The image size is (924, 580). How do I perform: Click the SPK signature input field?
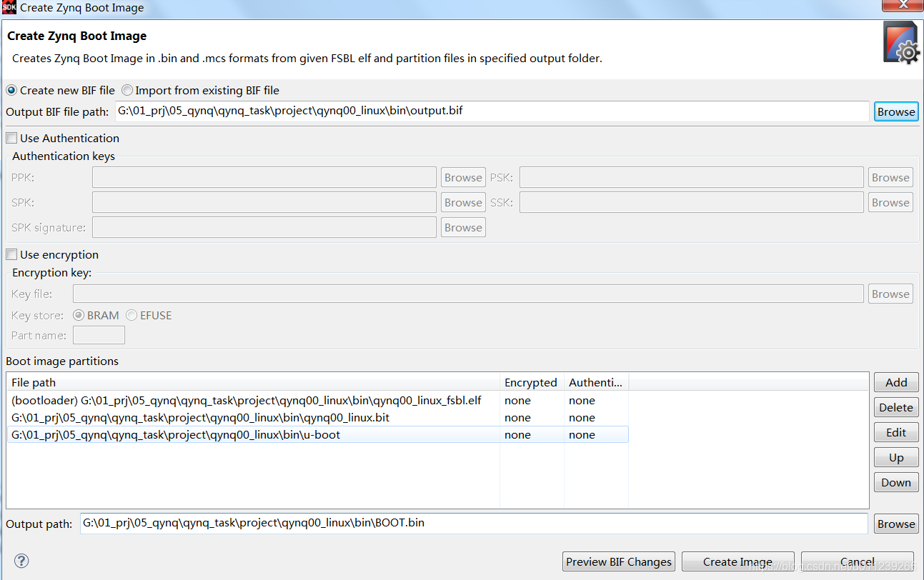pos(264,227)
